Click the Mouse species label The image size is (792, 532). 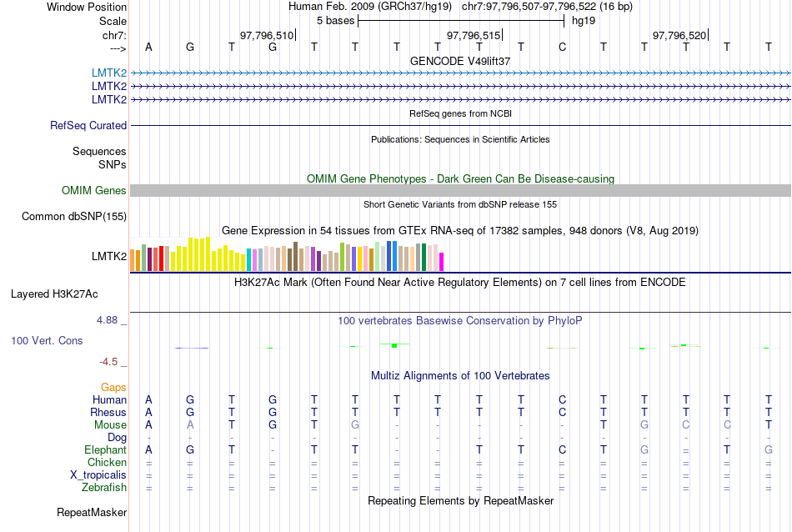tap(111, 425)
